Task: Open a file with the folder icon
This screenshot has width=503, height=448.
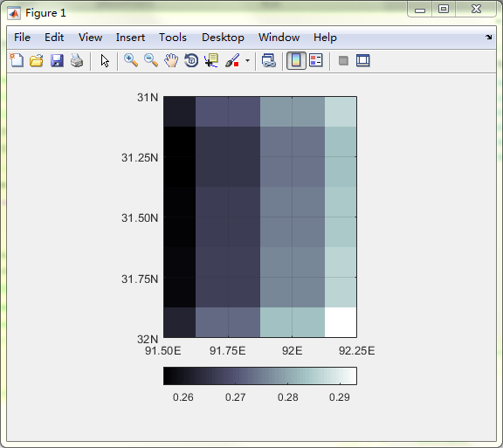Action: [37, 60]
